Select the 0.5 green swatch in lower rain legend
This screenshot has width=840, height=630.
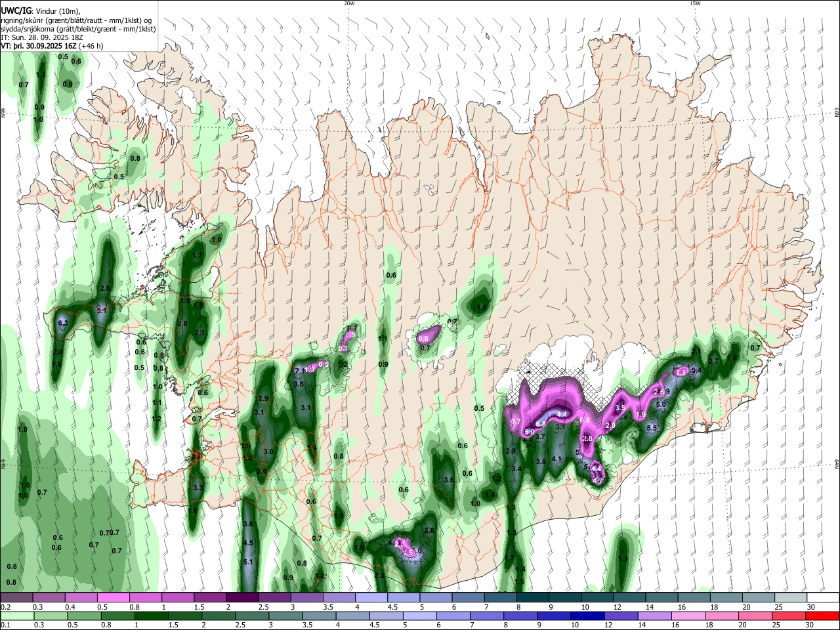point(84,616)
